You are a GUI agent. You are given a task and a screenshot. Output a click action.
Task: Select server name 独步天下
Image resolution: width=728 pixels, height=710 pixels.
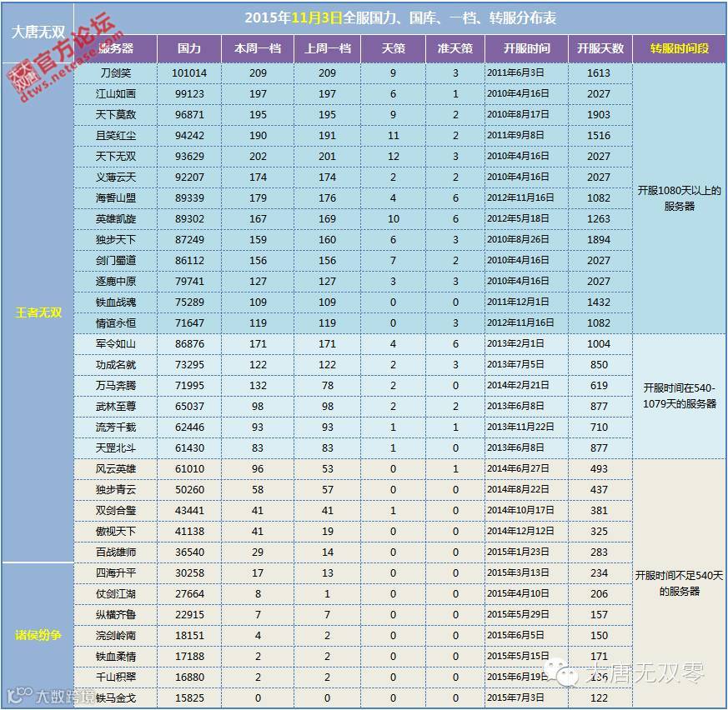(x=116, y=239)
